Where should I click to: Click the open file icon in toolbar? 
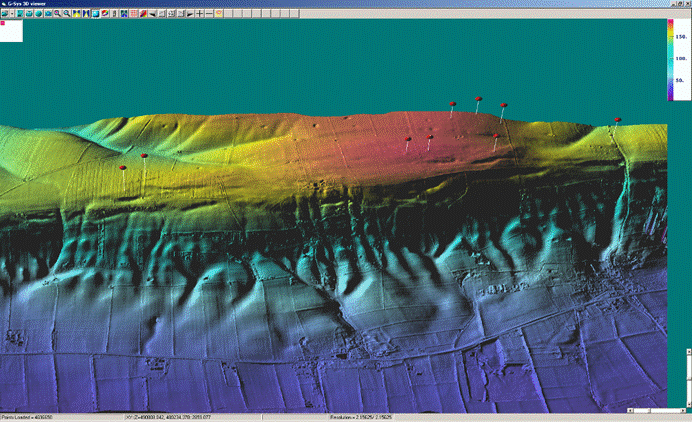tap(5, 14)
